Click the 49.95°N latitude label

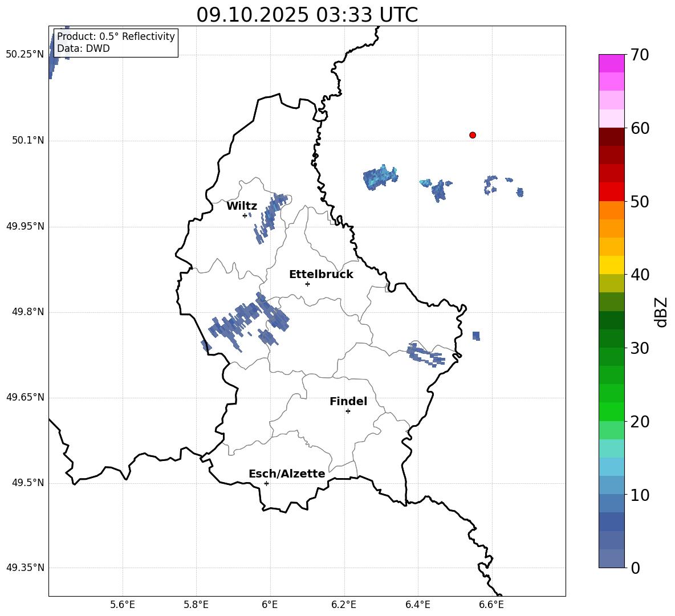pos(25,226)
